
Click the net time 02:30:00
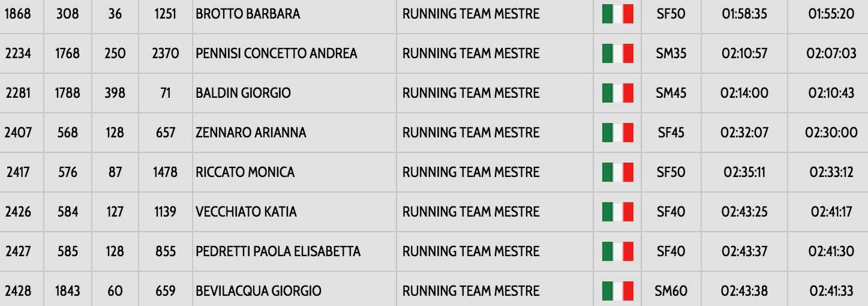click(831, 133)
